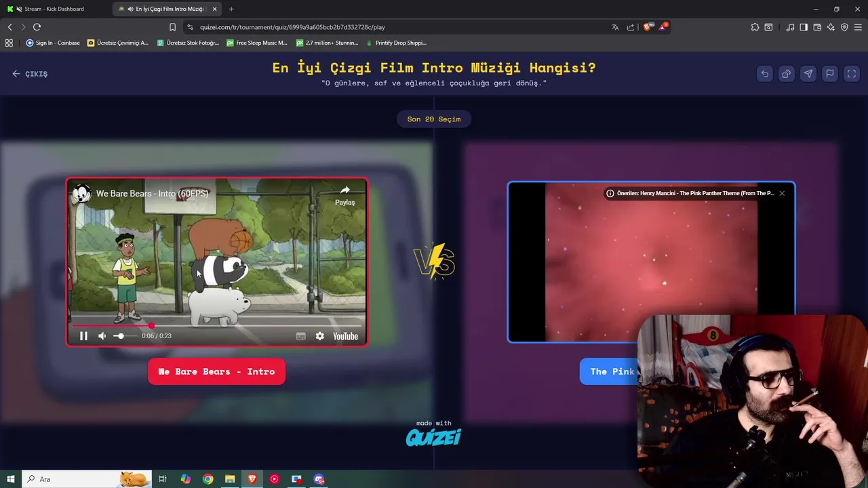Viewport: 868px width, 488px height.
Task: Open the We Bare Bears channel avatar
Action: point(82,193)
